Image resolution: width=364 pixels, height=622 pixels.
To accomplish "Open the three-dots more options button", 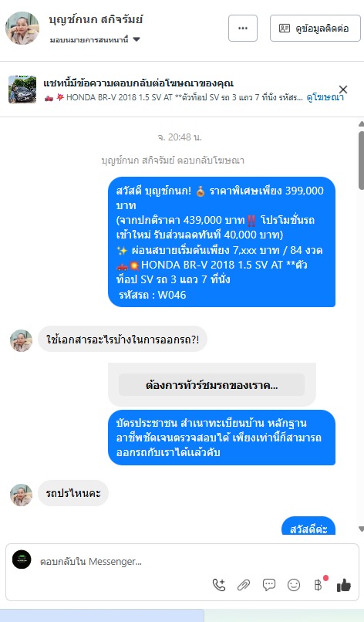I will [x=243, y=28].
